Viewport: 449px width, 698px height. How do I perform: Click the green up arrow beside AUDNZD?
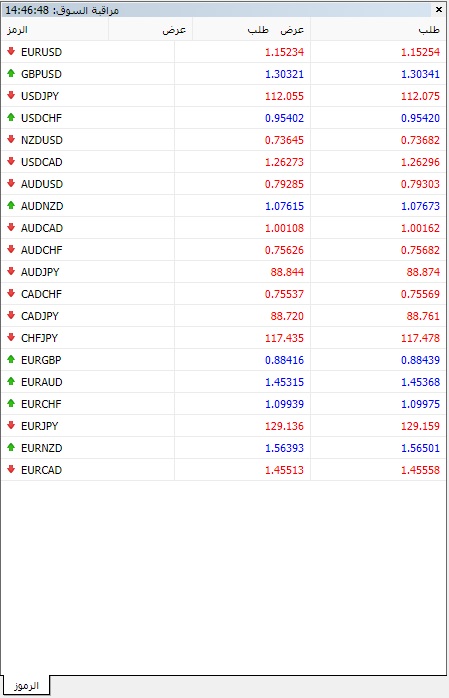pyautogui.click(x=11, y=206)
